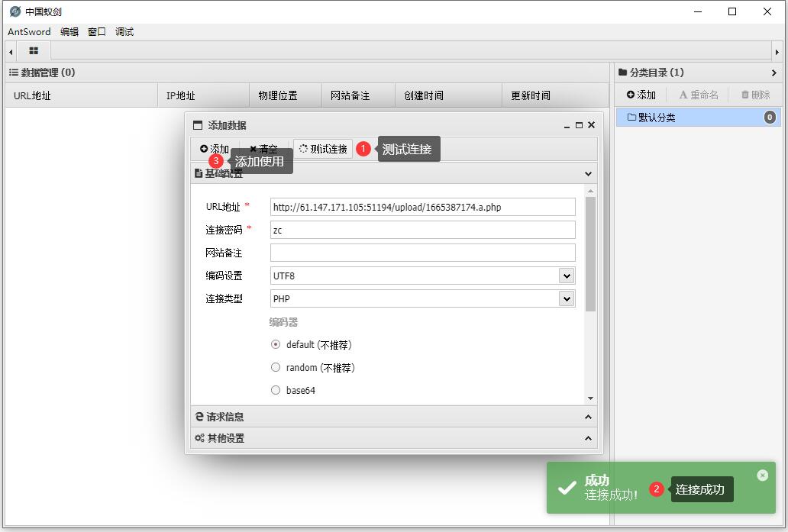Sort by the 更新时间 column header

[x=555, y=95]
